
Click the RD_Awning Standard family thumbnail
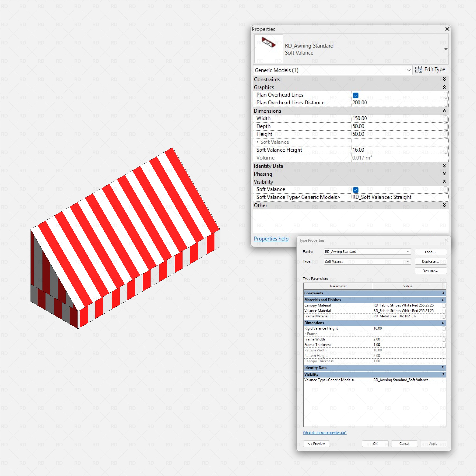point(268,49)
